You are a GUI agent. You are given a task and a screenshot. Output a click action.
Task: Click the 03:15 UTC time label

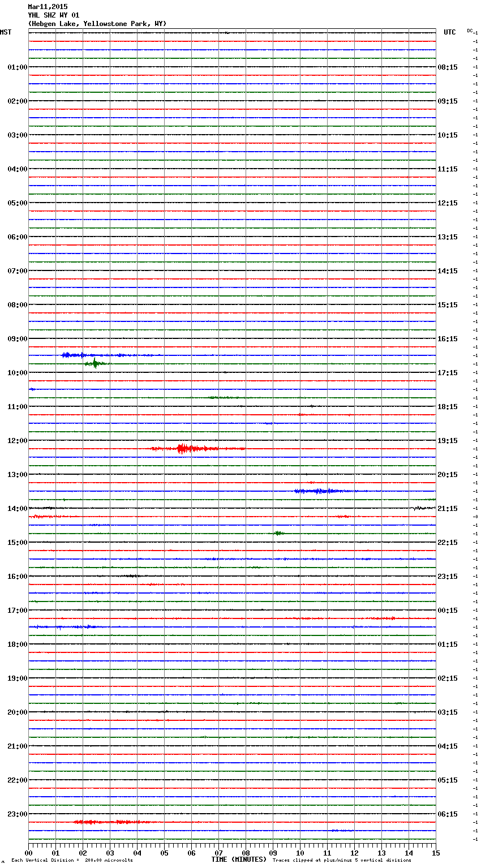pos(448,712)
